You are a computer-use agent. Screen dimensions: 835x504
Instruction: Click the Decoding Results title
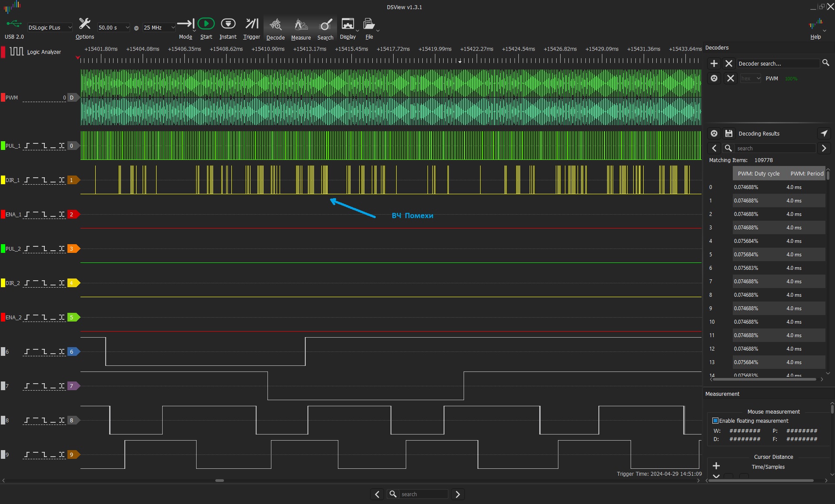759,134
